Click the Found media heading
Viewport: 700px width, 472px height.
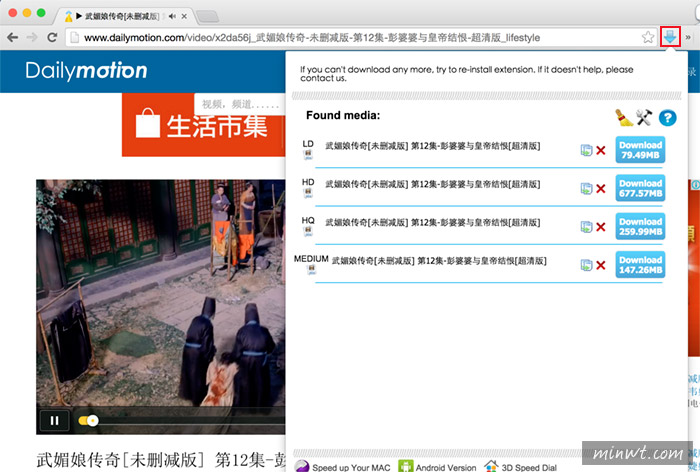pos(343,116)
